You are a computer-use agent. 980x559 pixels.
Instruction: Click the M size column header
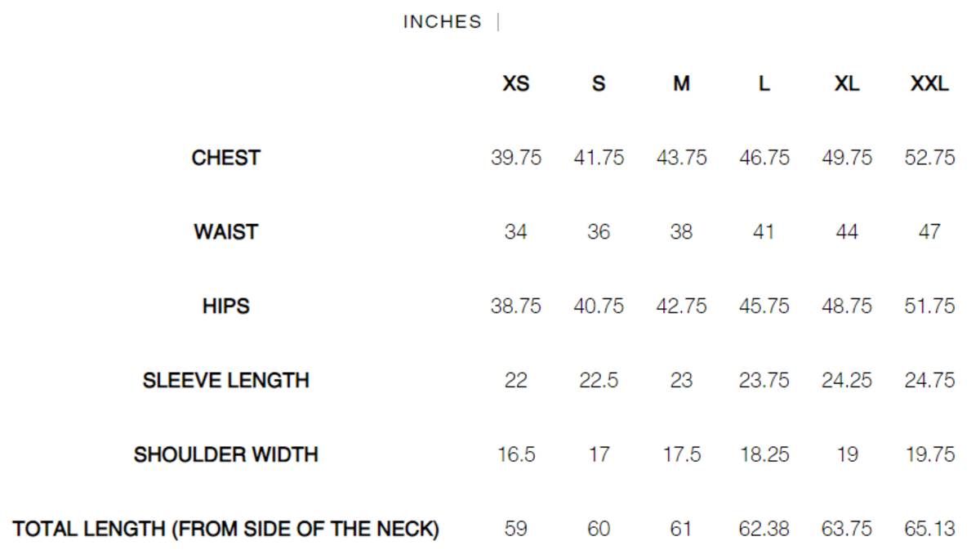[x=681, y=83]
